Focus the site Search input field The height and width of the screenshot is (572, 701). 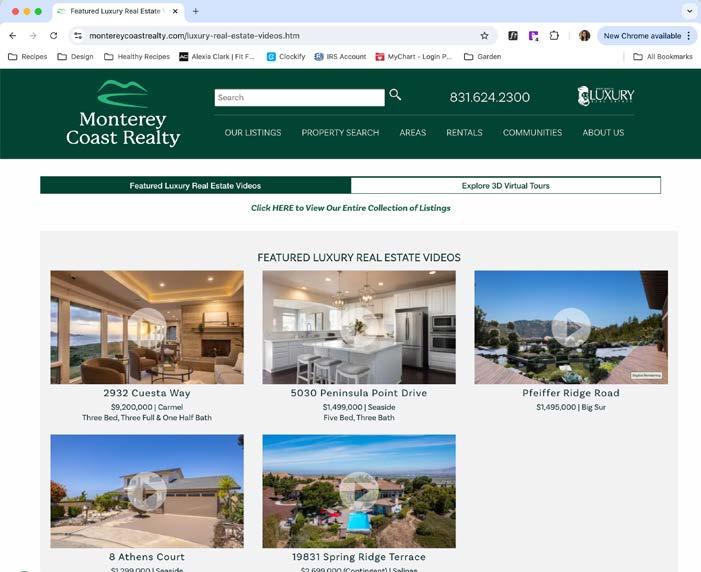click(300, 97)
